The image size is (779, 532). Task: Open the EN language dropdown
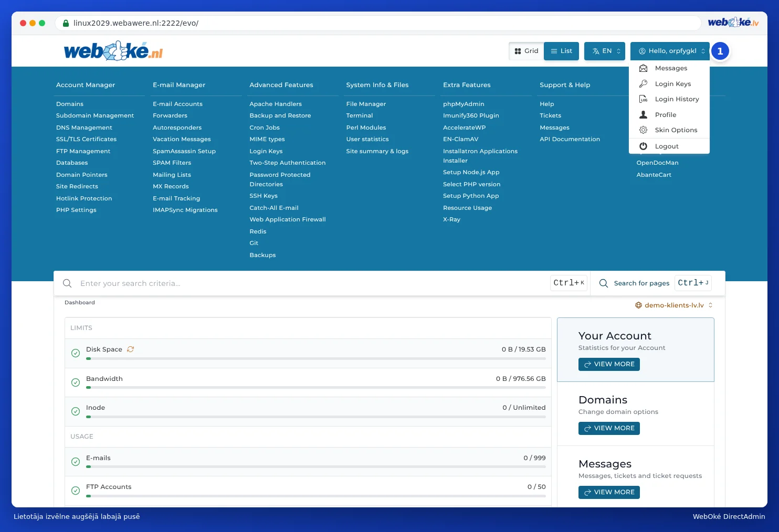(605, 51)
